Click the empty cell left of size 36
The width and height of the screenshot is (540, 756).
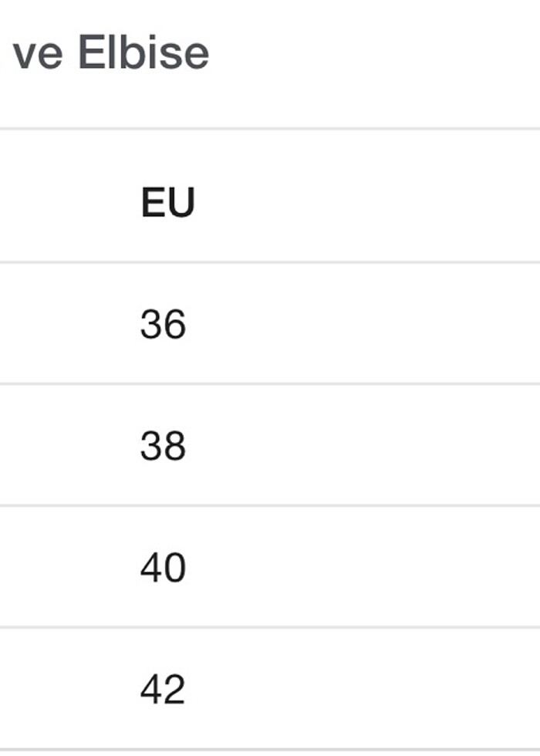54,324
